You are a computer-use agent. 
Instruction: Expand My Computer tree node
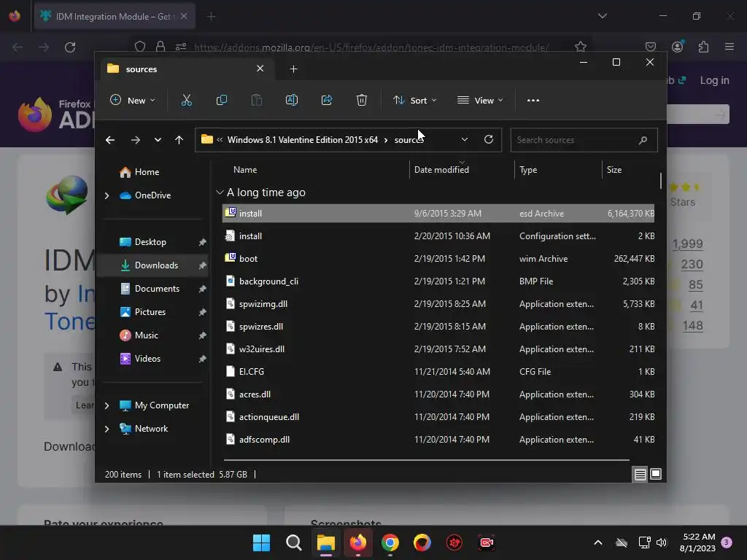click(107, 405)
